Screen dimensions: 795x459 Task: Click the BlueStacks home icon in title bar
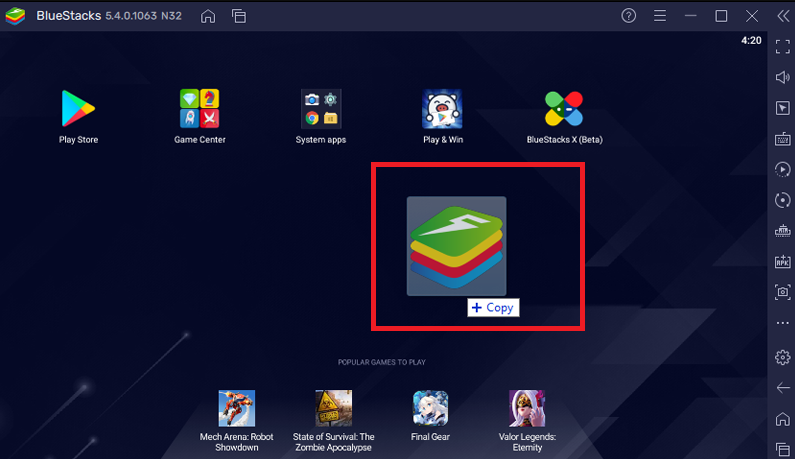click(208, 16)
